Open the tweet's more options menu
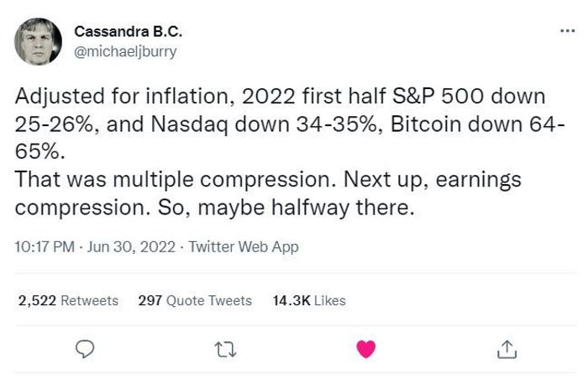Image resolution: width=588 pixels, height=380 pixels. pyautogui.click(x=570, y=30)
